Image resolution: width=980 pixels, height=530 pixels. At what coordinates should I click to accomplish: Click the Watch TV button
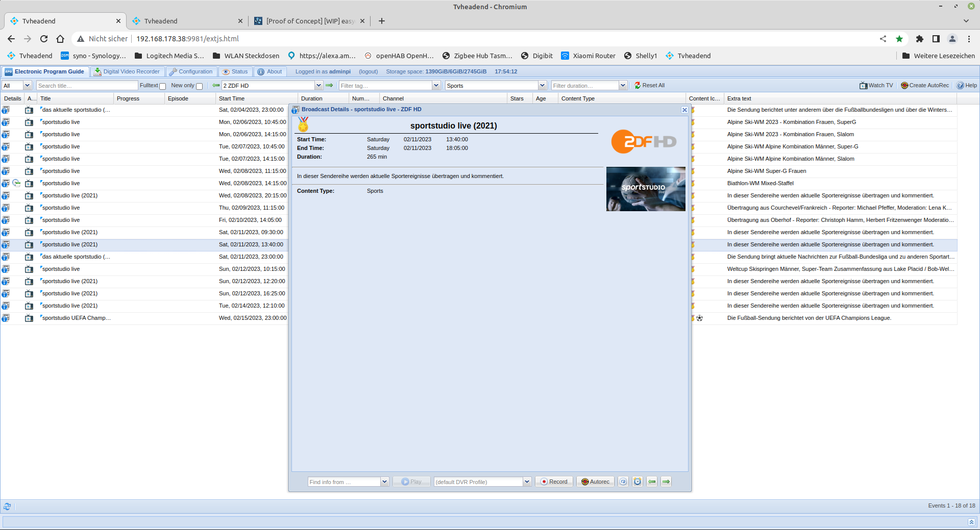(876, 86)
